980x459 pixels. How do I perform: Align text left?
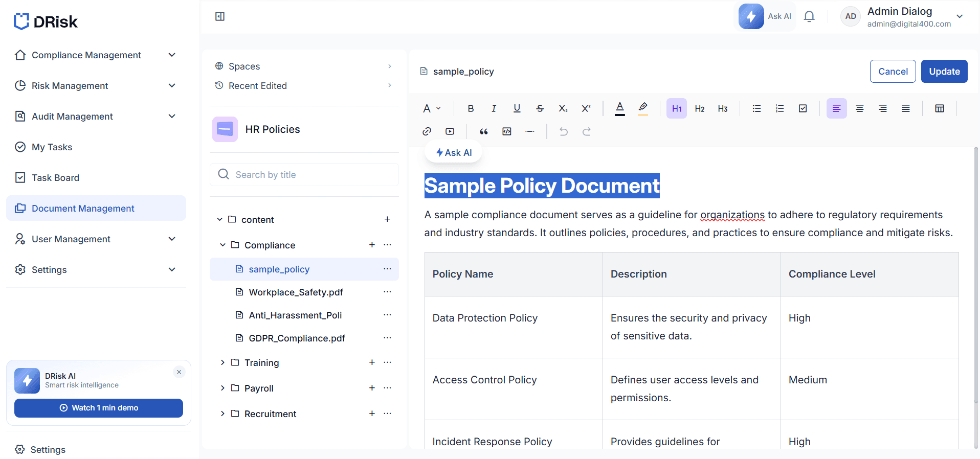(837, 108)
